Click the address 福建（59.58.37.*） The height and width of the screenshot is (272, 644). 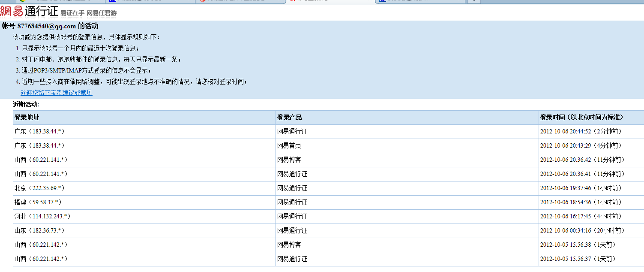(x=38, y=202)
